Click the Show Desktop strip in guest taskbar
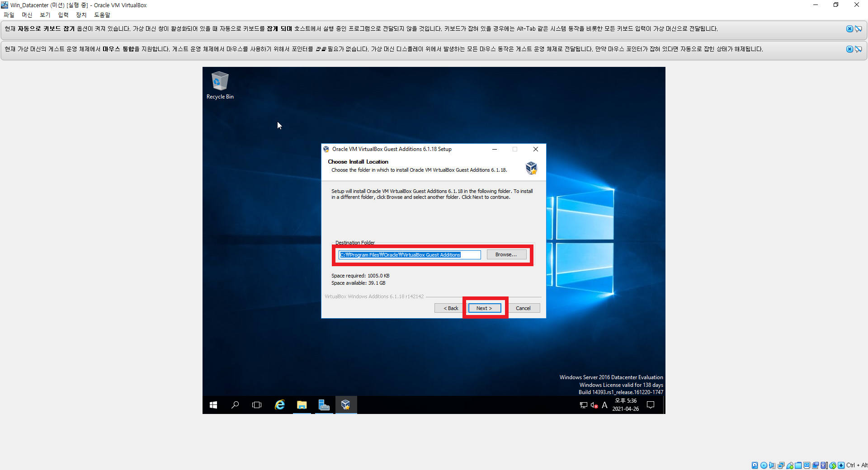Image resolution: width=868 pixels, height=470 pixels. pos(664,405)
